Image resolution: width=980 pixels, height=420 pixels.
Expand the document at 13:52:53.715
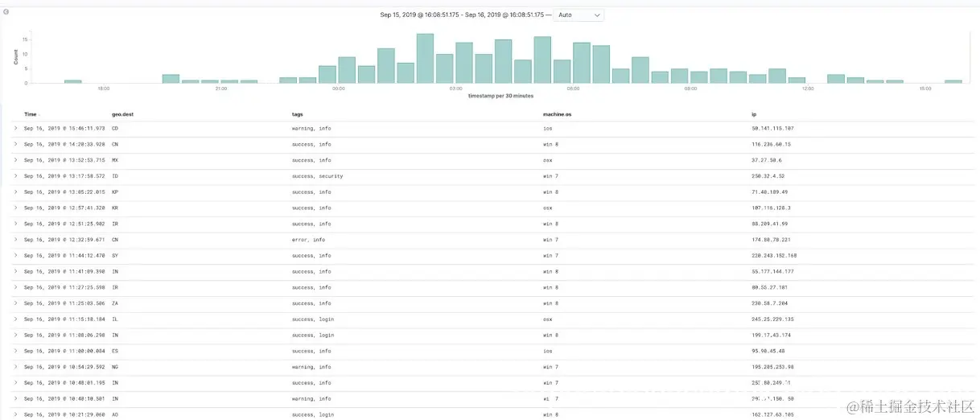pyautogui.click(x=15, y=160)
